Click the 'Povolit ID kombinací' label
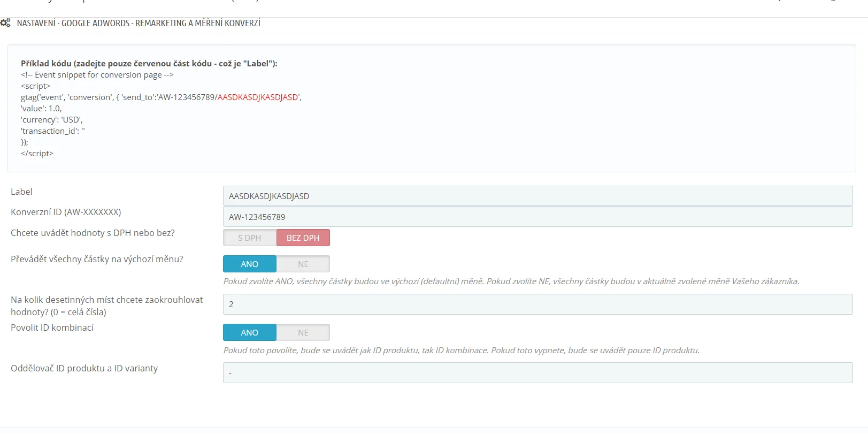 (52, 328)
